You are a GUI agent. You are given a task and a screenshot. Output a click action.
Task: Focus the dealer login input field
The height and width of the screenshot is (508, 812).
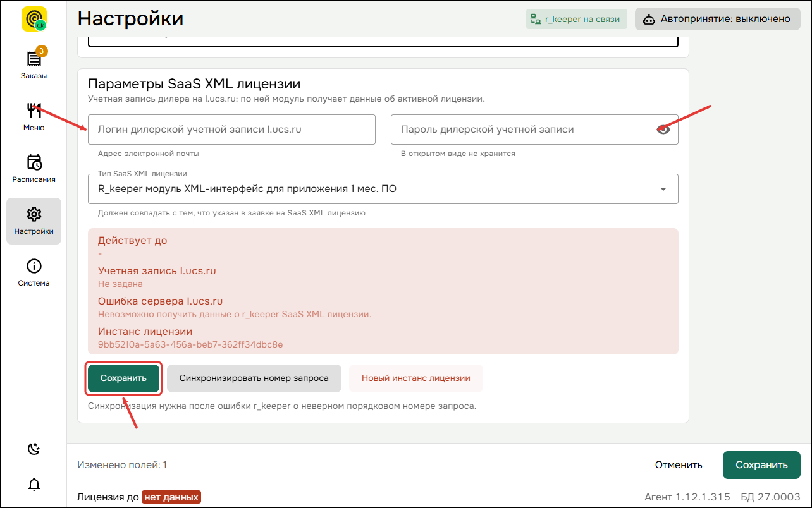[231, 130]
